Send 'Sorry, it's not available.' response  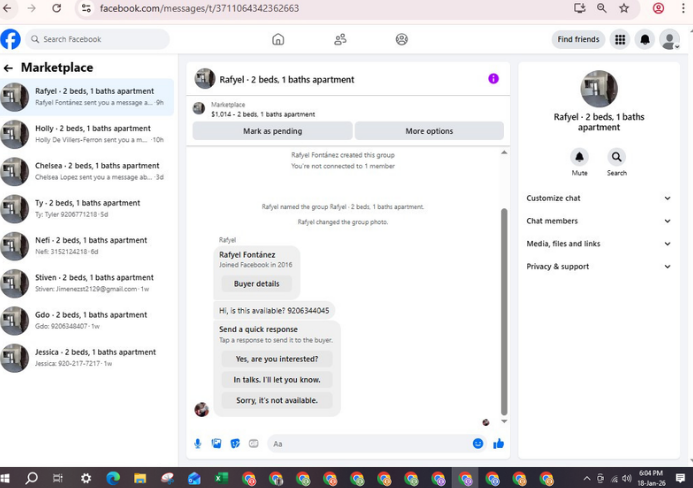click(277, 400)
